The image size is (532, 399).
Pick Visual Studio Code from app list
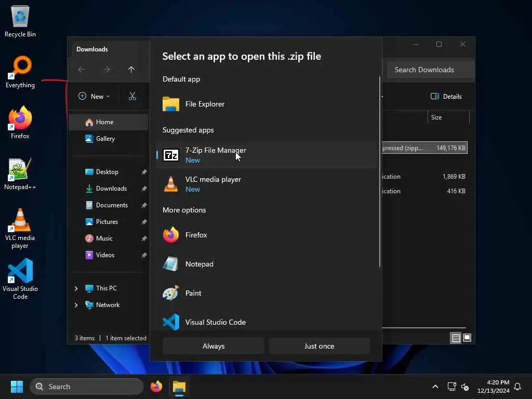[267, 322]
